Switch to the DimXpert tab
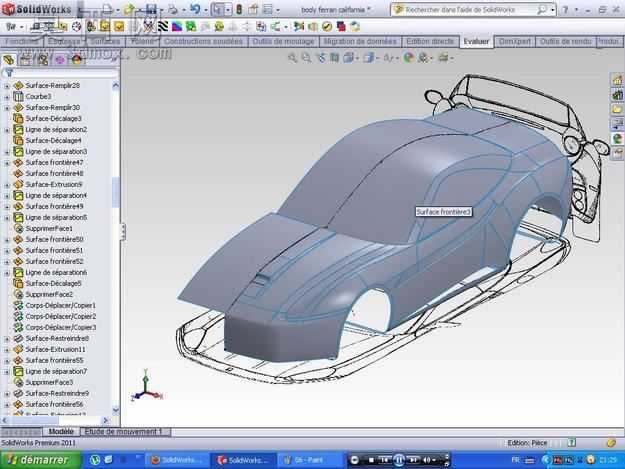Viewport: 625px width, 469px height. (515, 41)
